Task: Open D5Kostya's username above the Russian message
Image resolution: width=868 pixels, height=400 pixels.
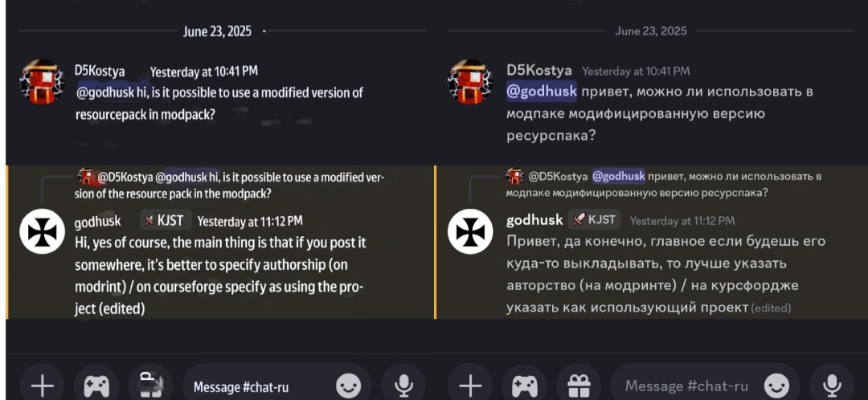Action: [539, 70]
